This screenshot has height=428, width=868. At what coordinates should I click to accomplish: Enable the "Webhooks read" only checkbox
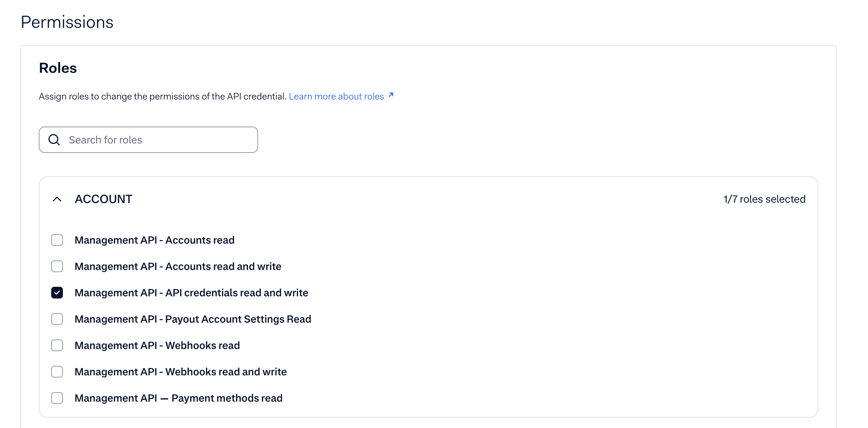tap(57, 345)
